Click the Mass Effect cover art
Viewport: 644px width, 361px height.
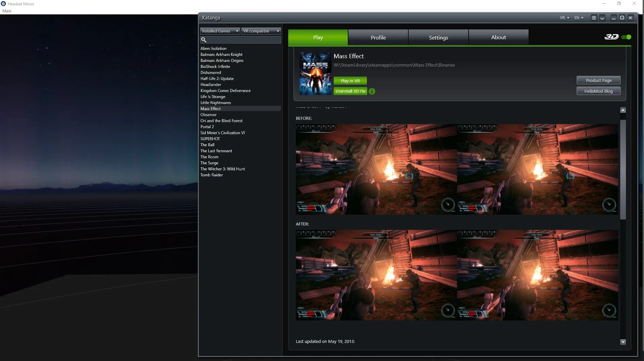(x=315, y=73)
